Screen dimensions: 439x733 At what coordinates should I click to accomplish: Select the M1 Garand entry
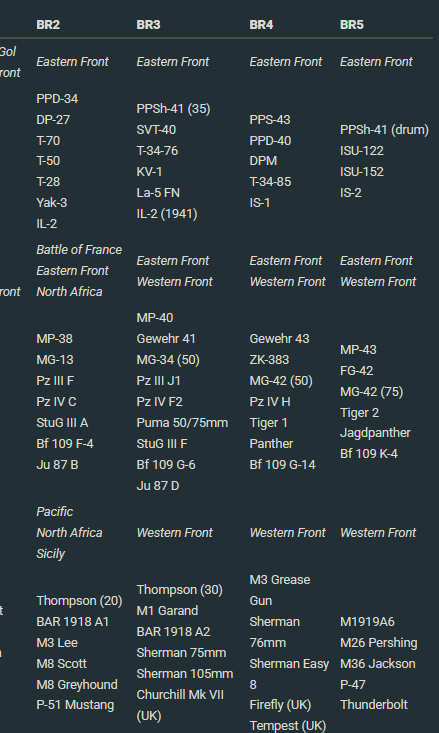click(167, 611)
